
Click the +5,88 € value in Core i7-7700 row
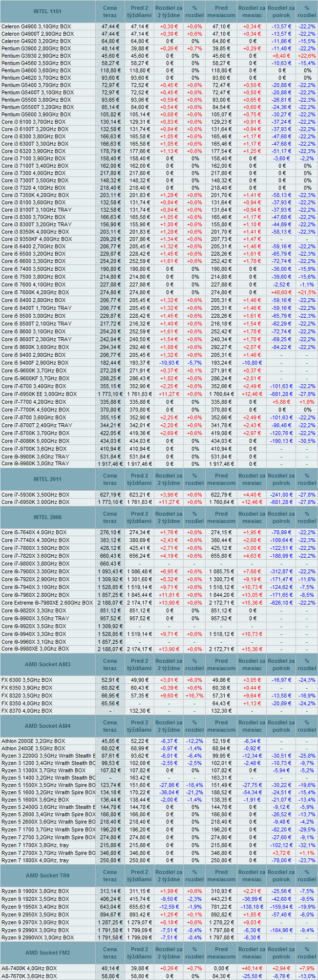click(x=281, y=402)
